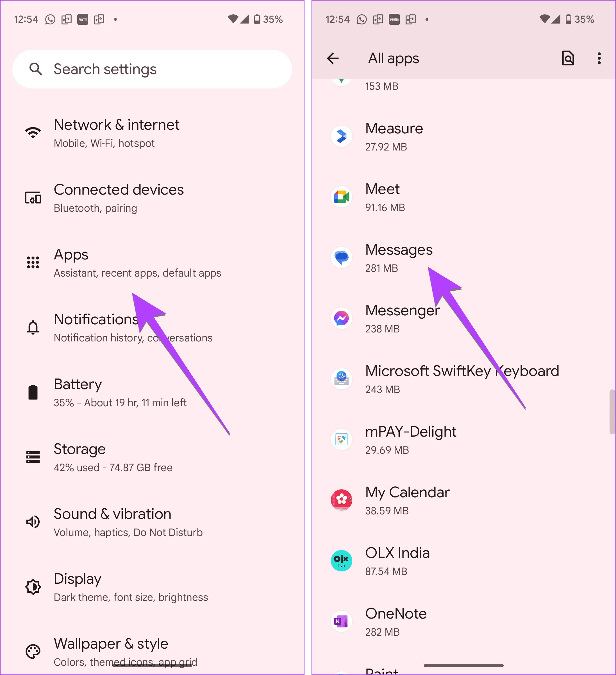The width and height of the screenshot is (616, 675).
Task: Open the Meet app settings
Action: pos(462,197)
